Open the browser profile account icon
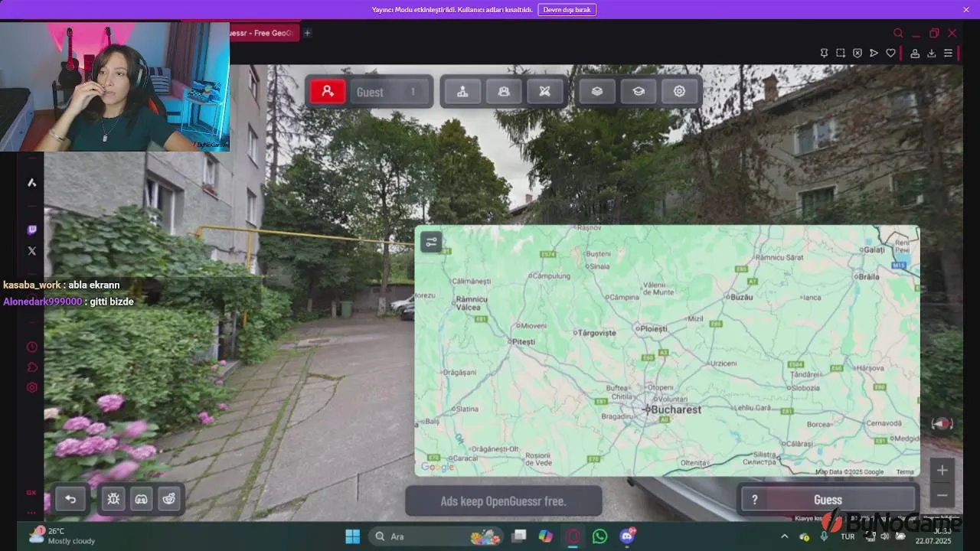The height and width of the screenshot is (551, 980). (915, 53)
